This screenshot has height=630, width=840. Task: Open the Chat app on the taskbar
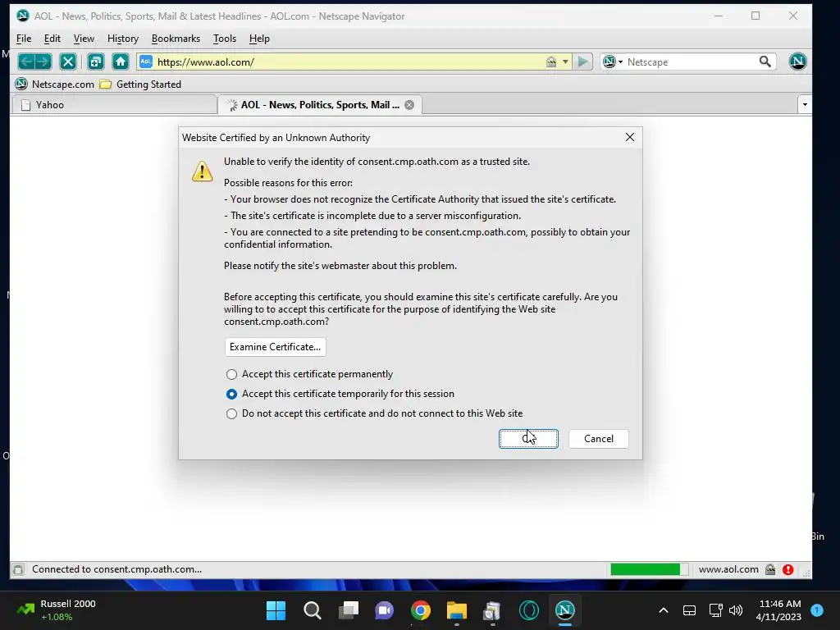click(x=384, y=610)
